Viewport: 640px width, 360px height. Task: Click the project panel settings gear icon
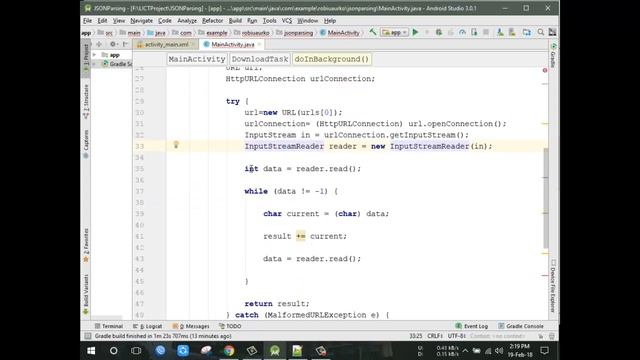tap(113, 44)
